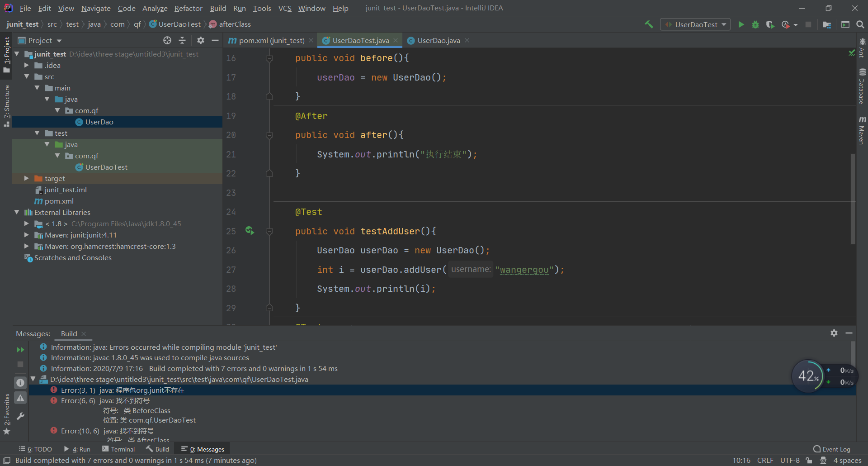The width and height of the screenshot is (868, 466).
Task: Run UserDaoTest with green play button
Action: click(x=741, y=24)
